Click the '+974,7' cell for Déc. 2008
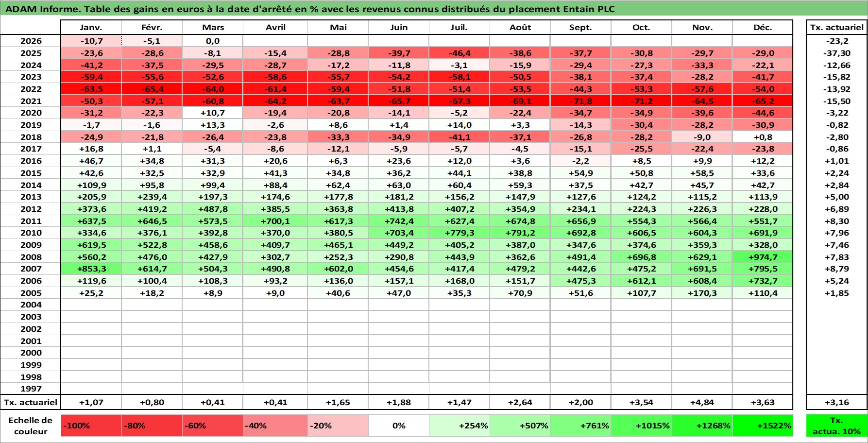Screen dimensions: 868x443 click(763, 257)
